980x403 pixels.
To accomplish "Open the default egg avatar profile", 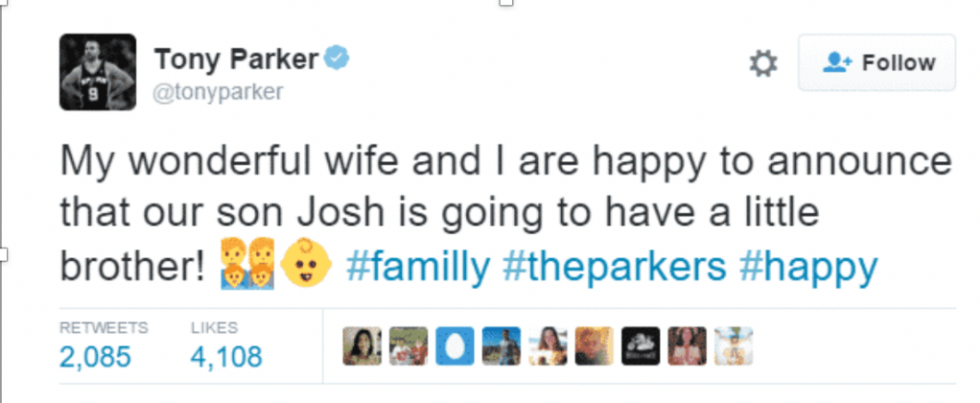I will pyautogui.click(x=455, y=345).
